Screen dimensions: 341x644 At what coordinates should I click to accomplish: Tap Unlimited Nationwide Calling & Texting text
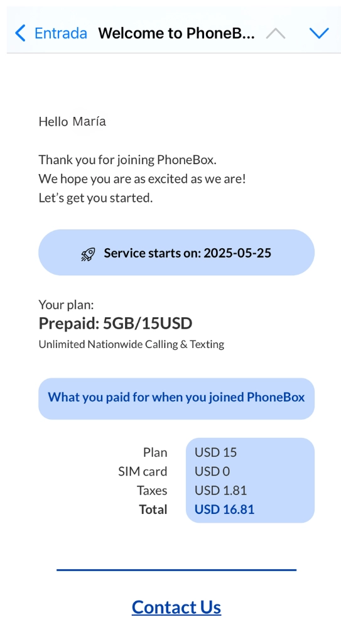click(x=131, y=344)
